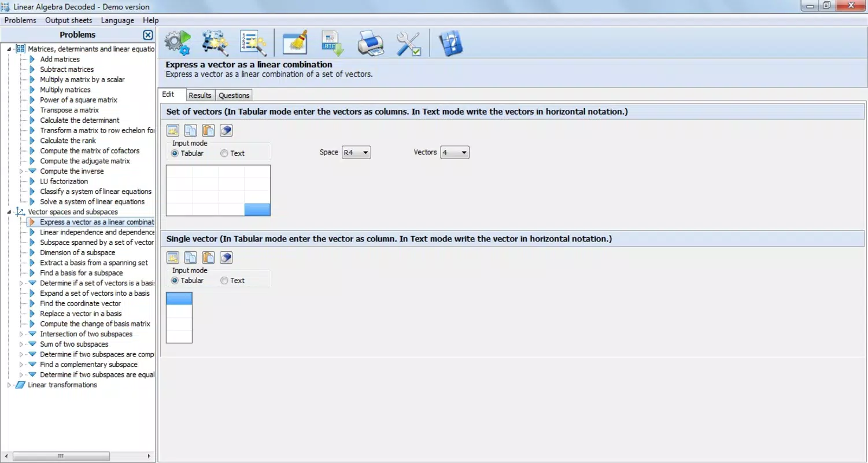The width and height of the screenshot is (868, 463).
Task: Click eraser icon under Set of vectors
Action: [226, 130]
